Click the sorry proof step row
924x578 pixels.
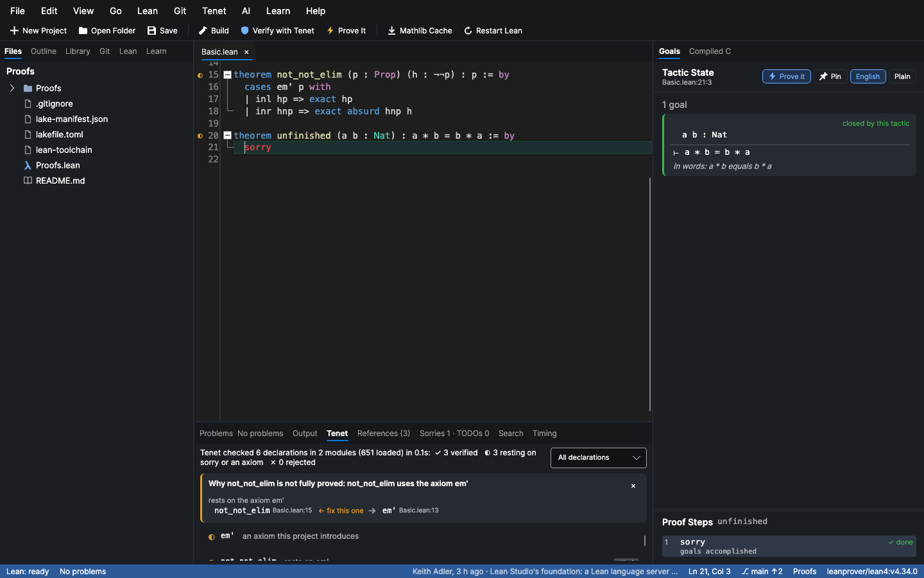tap(789, 547)
